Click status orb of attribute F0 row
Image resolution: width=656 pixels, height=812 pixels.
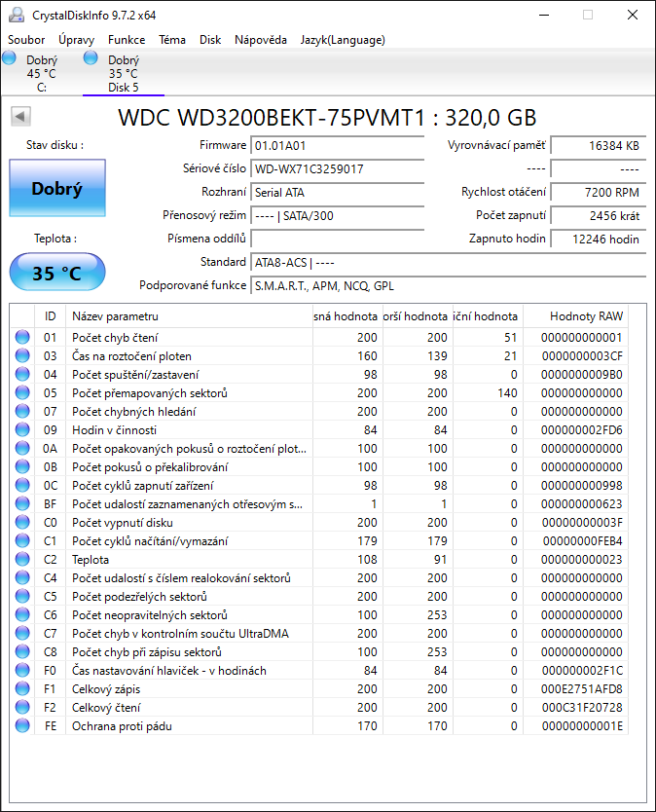22,670
